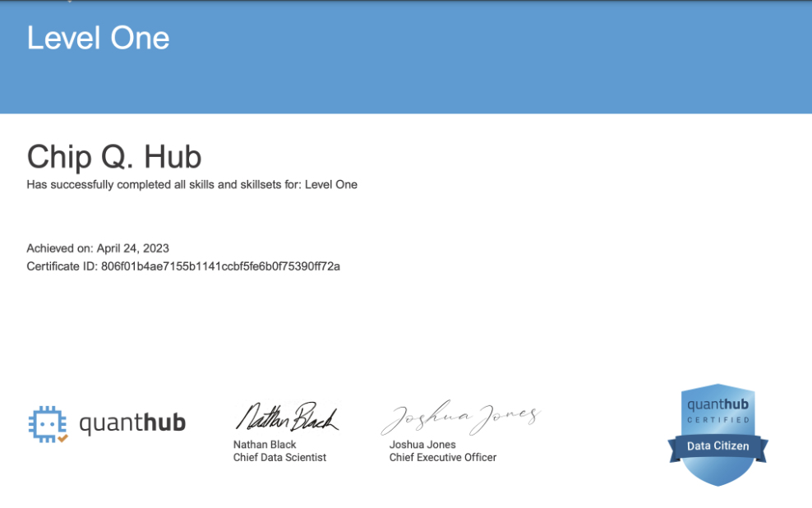The height and width of the screenshot is (508, 812).
Task: Click the Chief Executive Officer title
Action: tap(442, 457)
